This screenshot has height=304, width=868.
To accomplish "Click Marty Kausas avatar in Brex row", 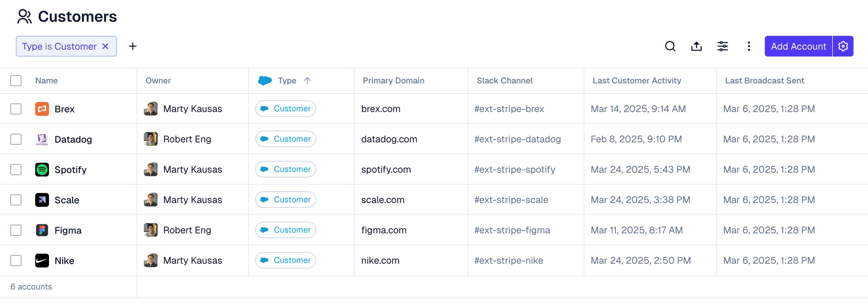I will click(151, 109).
